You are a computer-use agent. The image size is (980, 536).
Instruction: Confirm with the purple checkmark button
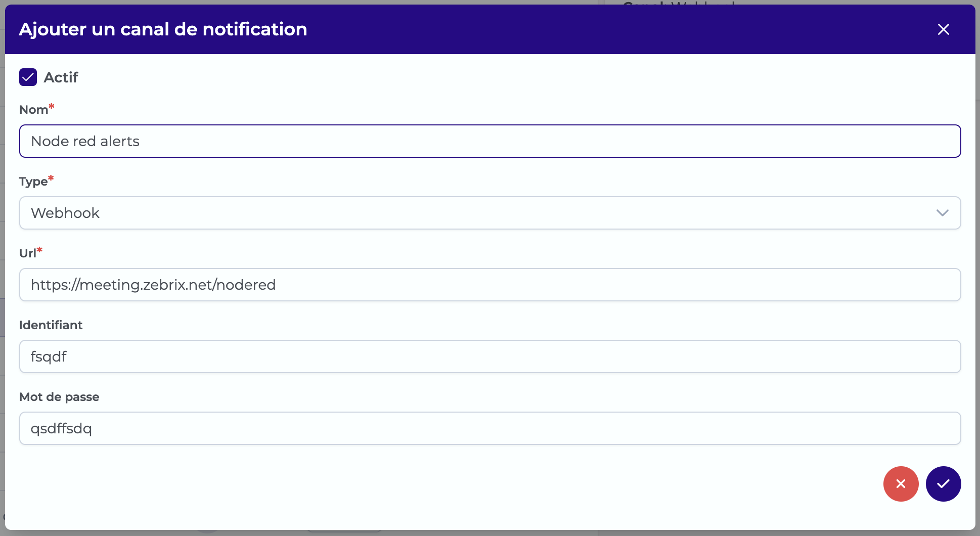tap(943, 484)
